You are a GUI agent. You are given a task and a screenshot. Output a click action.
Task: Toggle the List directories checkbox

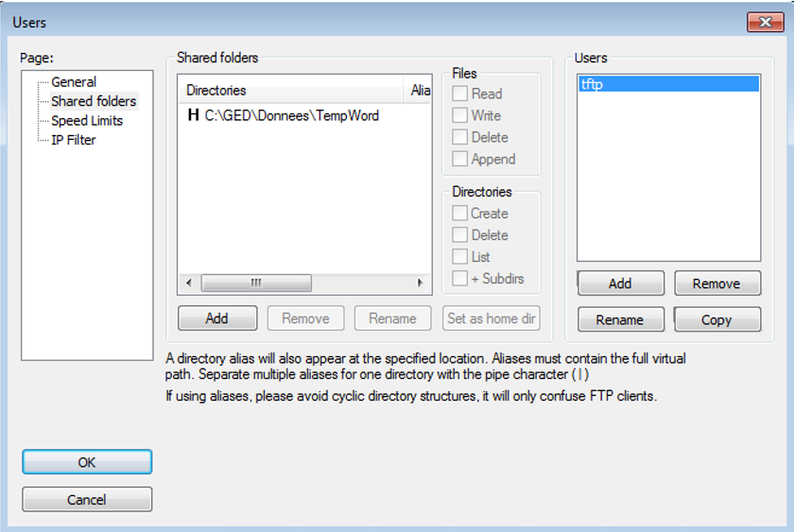click(460, 257)
